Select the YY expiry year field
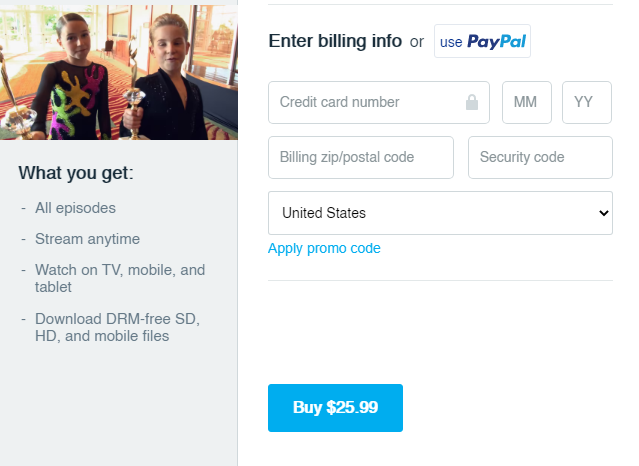Image resolution: width=639 pixels, height=466 pixels. (586, 102)
